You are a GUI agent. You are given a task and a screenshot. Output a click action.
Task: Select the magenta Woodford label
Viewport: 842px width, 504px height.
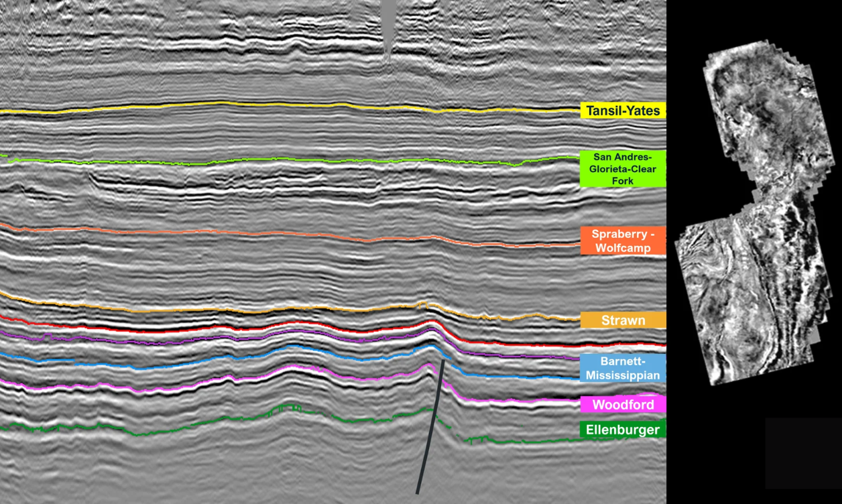[623, 405]
